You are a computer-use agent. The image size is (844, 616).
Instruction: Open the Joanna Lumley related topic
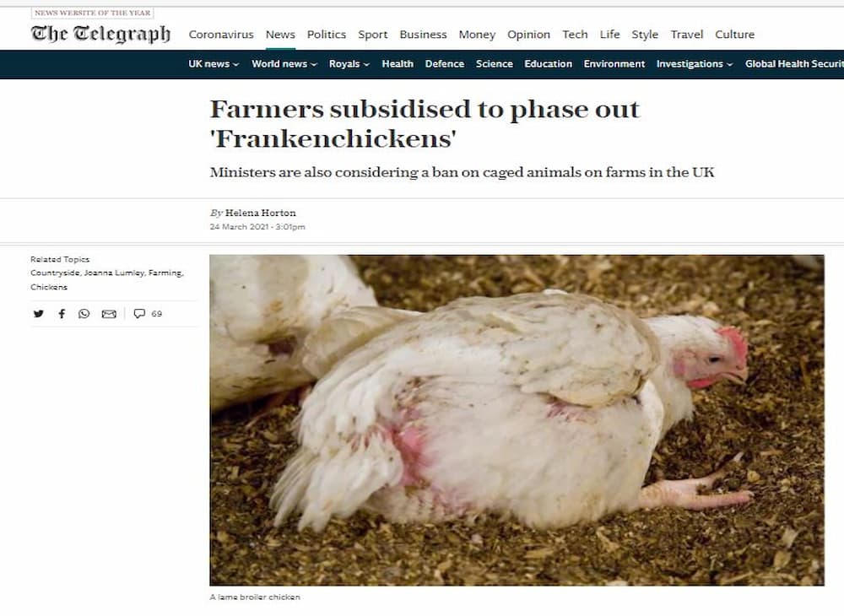coord(114,273)
